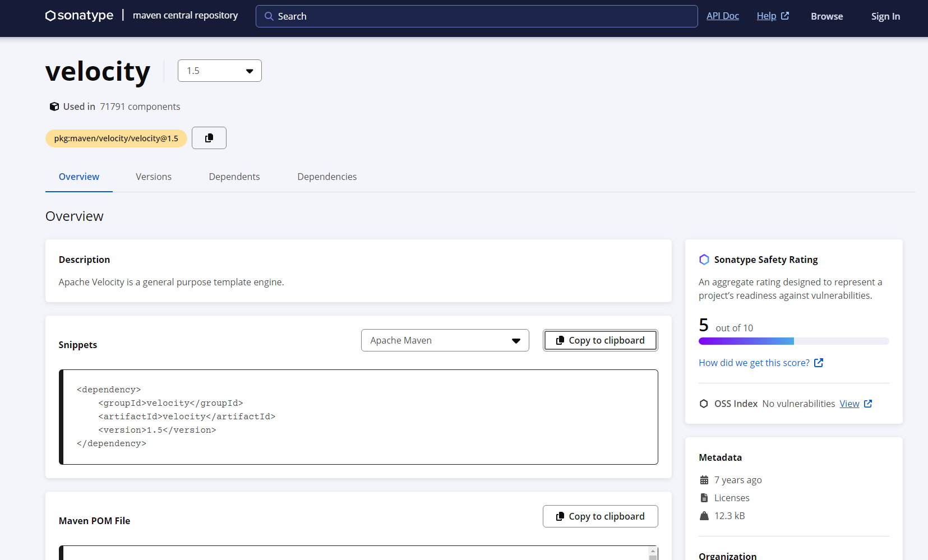Viewport: 928px width, 560px height.
Task: Open the Dependents tab
Action: pyautogui.click(x=234, y=177)
